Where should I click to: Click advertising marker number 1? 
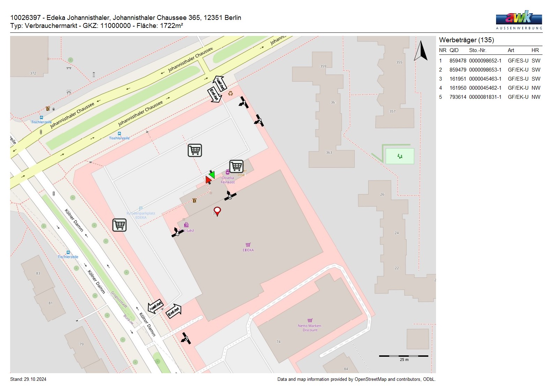[244, 103]
